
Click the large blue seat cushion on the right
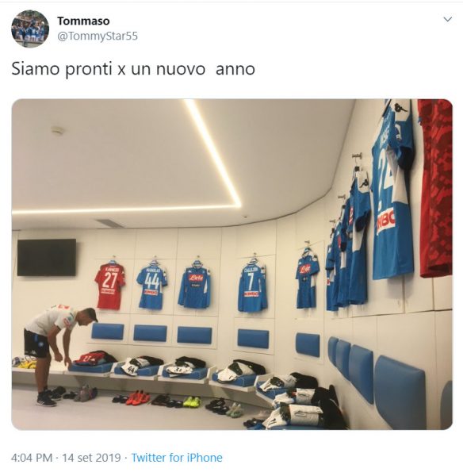pyautogui.click(x=400, y=392)
